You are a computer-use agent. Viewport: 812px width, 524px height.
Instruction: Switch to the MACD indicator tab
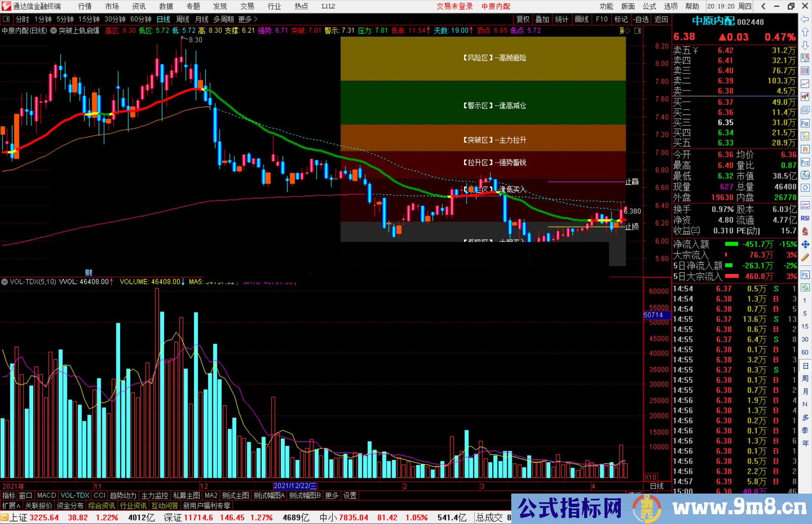point(46,495)
